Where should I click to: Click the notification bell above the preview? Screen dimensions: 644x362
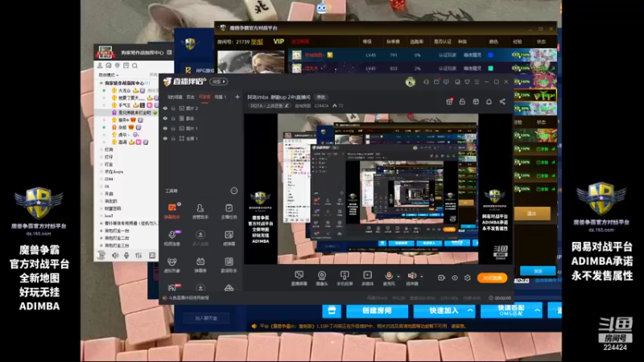pos(489,101)
